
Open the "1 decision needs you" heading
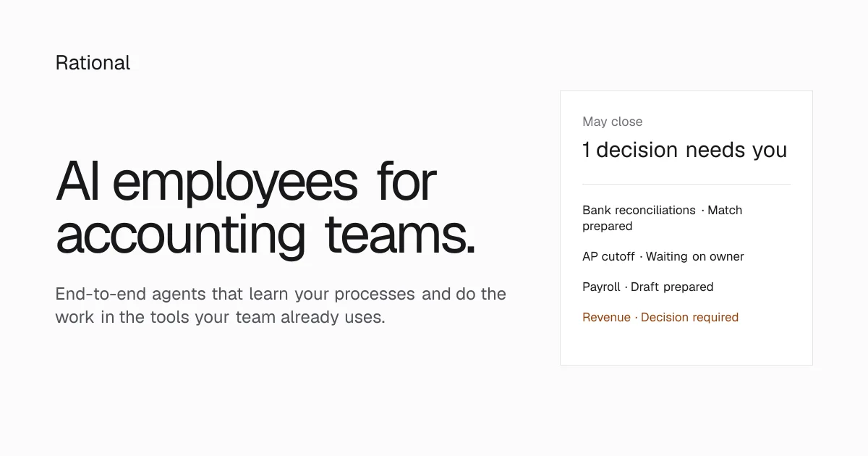coord(684,150)
